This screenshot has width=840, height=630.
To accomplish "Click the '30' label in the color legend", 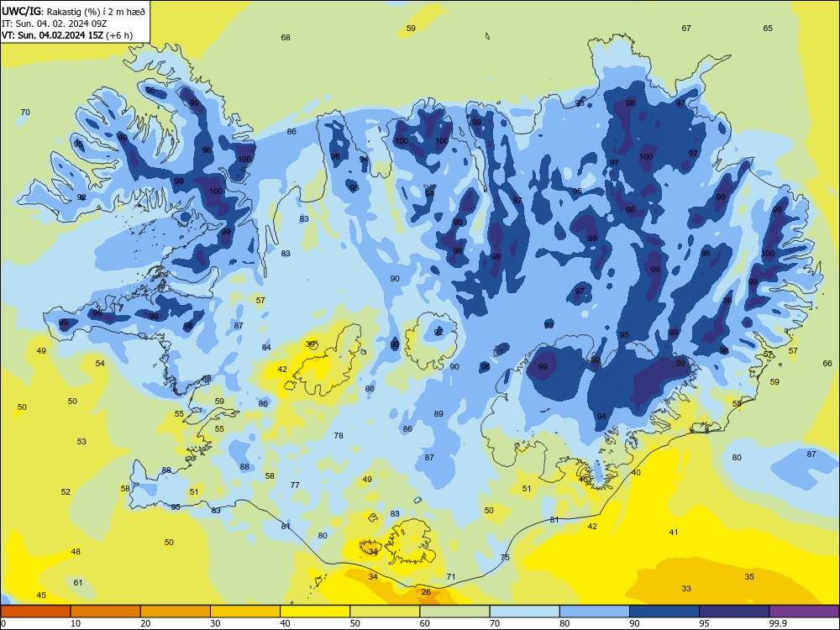I will point(215,623).
